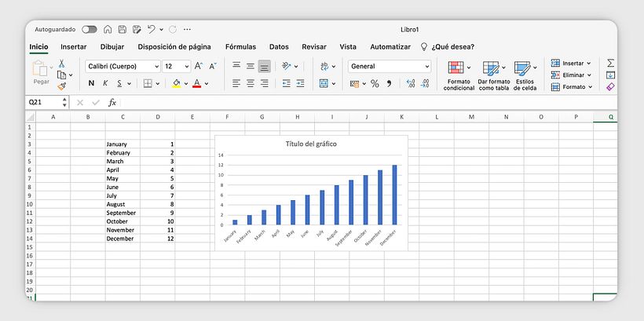Click the Redo circular arrow icon

pos(173,29)
